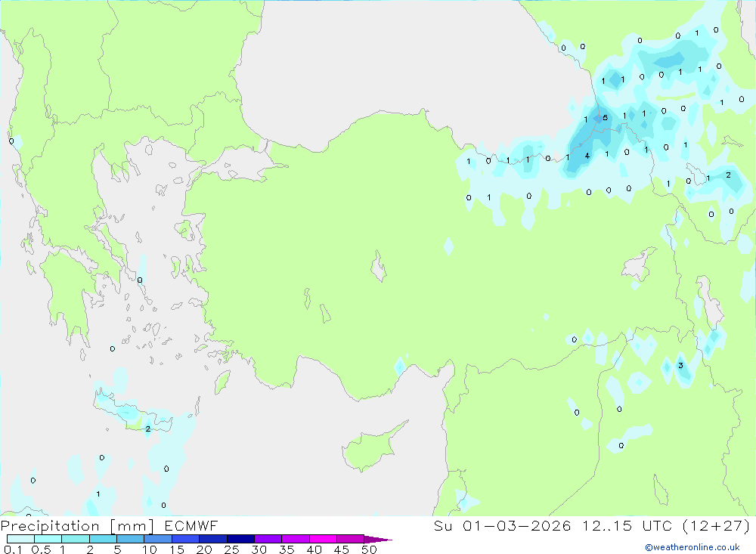Click the '25' legend scale label
Image resolution: width=756 pixels, height=554 pixels.
(231, 549)
